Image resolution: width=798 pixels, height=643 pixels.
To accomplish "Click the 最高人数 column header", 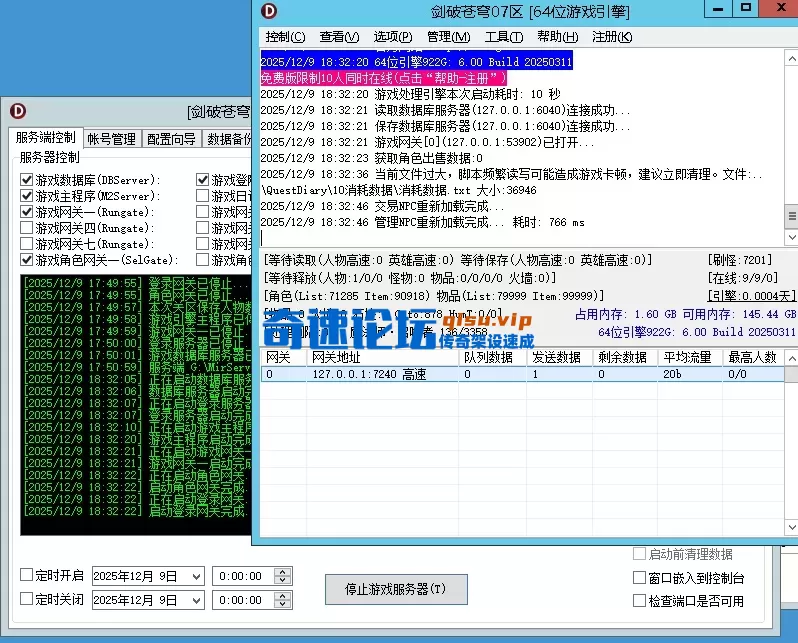I will click(x=754, y=357).
